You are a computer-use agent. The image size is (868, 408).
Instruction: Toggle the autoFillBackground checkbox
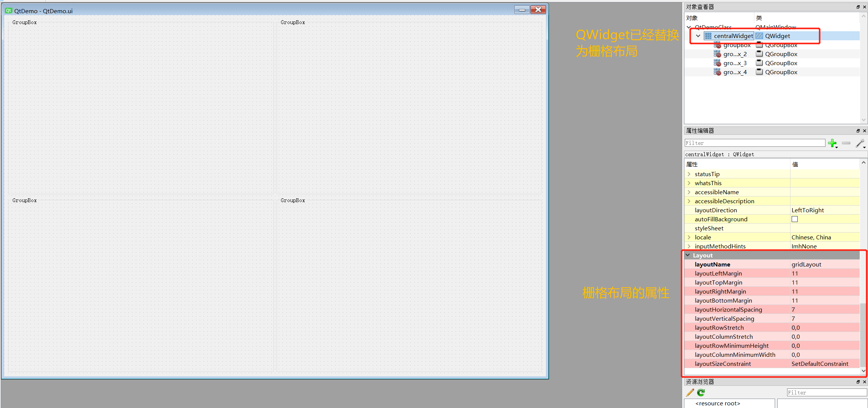point(795,219)
